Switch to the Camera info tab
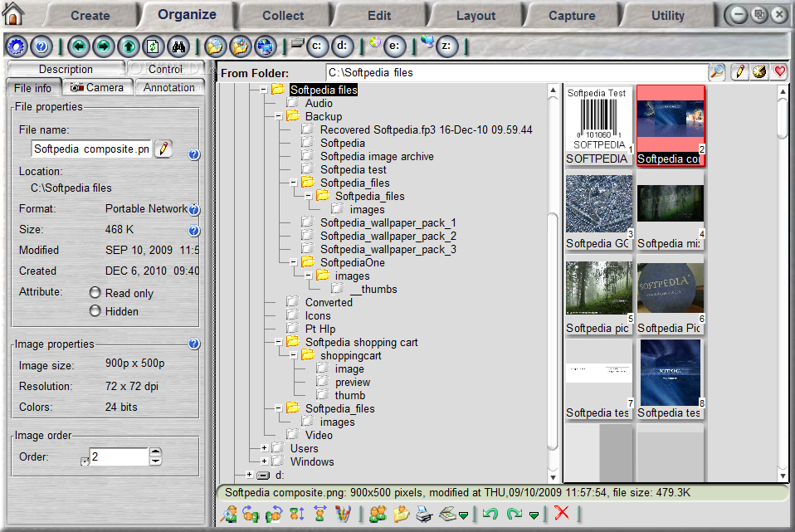795x532 pixels. coord(98,88)
